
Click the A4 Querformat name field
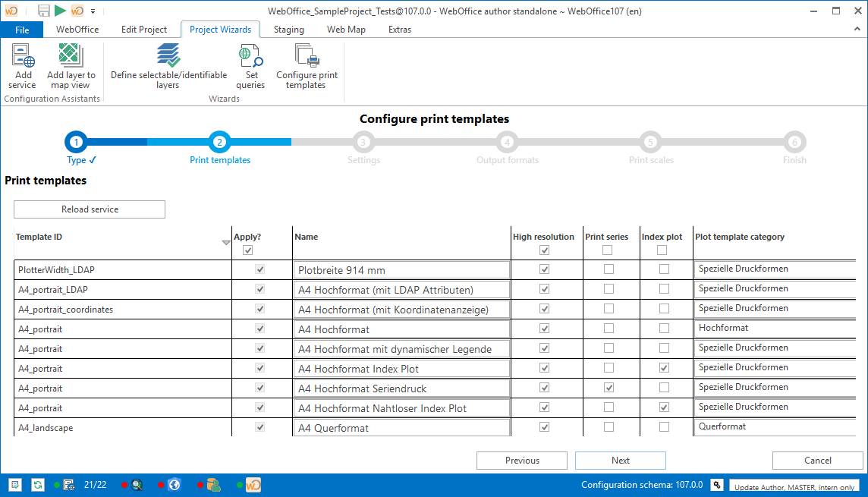tap(401, 428)
